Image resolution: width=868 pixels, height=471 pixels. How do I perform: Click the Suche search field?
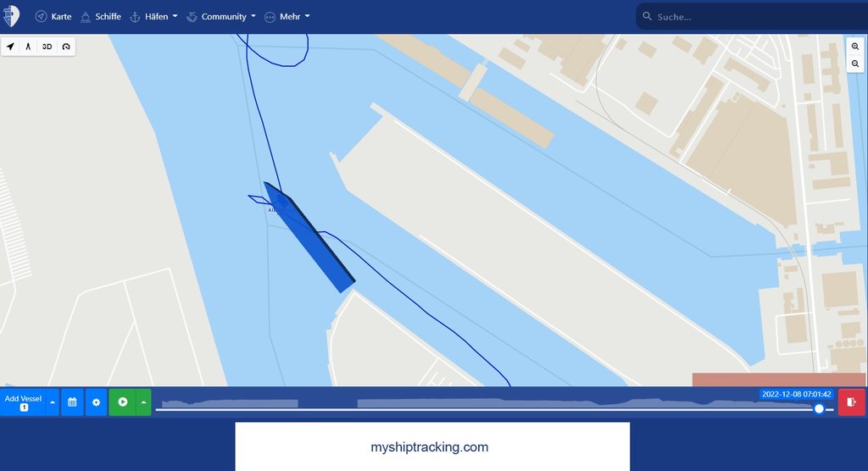(752, 17)
